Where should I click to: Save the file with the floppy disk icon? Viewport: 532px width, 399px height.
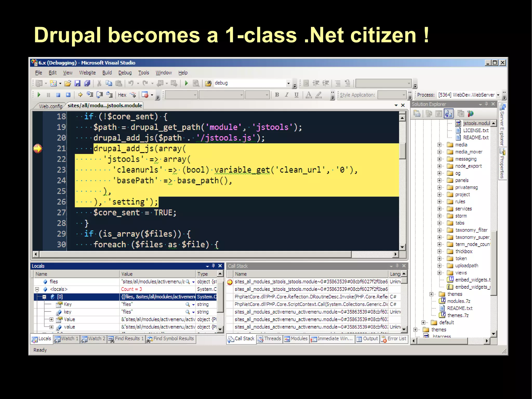pos(77,83)
